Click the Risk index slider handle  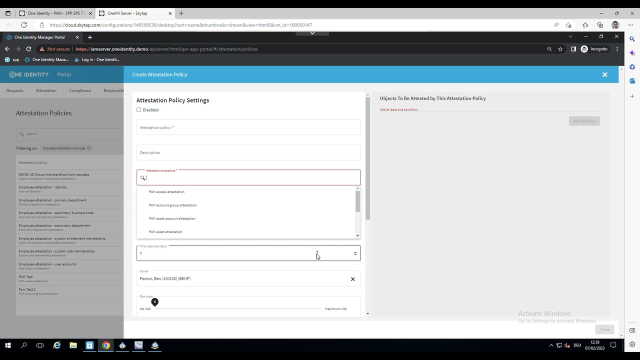point(155,302)
